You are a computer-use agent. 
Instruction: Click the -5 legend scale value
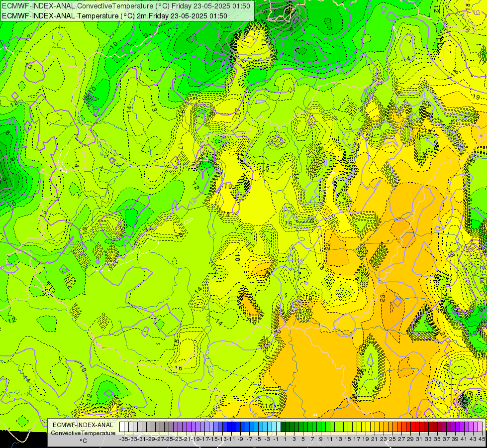point(258,439)
